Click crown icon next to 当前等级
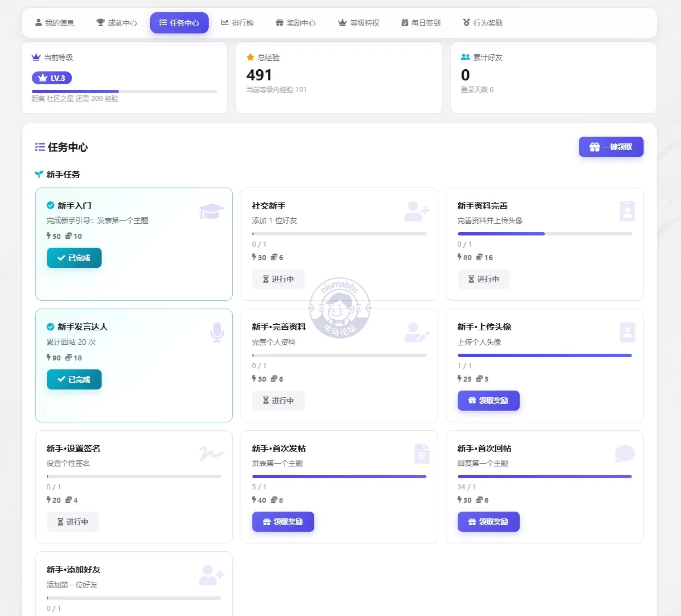Image resolution: width=681 pixels, height=616 pixels. click(36, 57)
